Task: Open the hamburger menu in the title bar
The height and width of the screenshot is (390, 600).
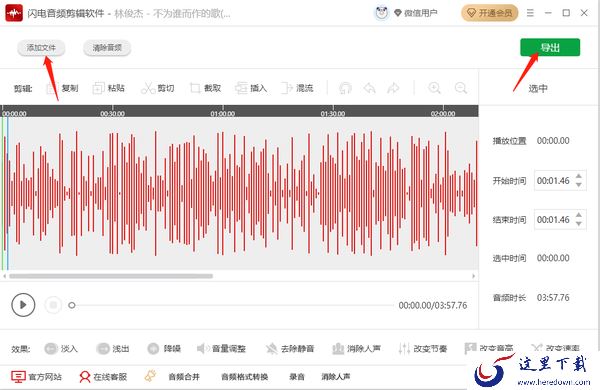Action: pyautogui.click(x=530, y=13)
